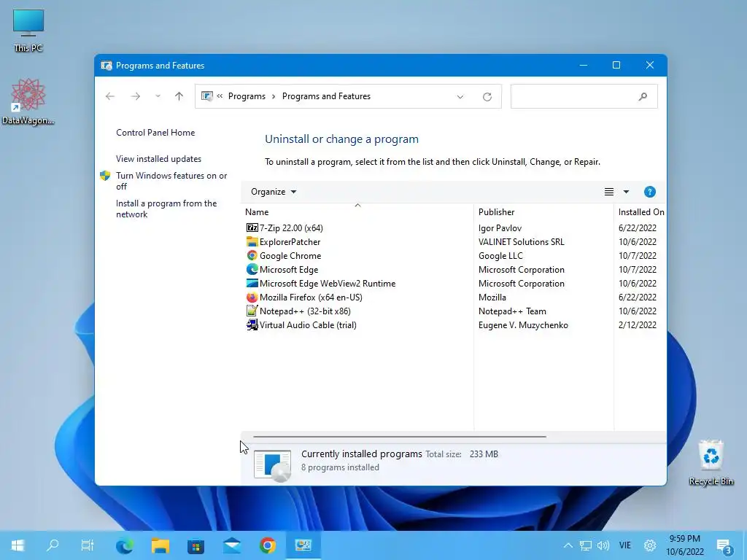Click the Microsoft Edge icon in program list
Image resolution: width=747 pixels, height=560 pixels.
click(x=252, y=269)
